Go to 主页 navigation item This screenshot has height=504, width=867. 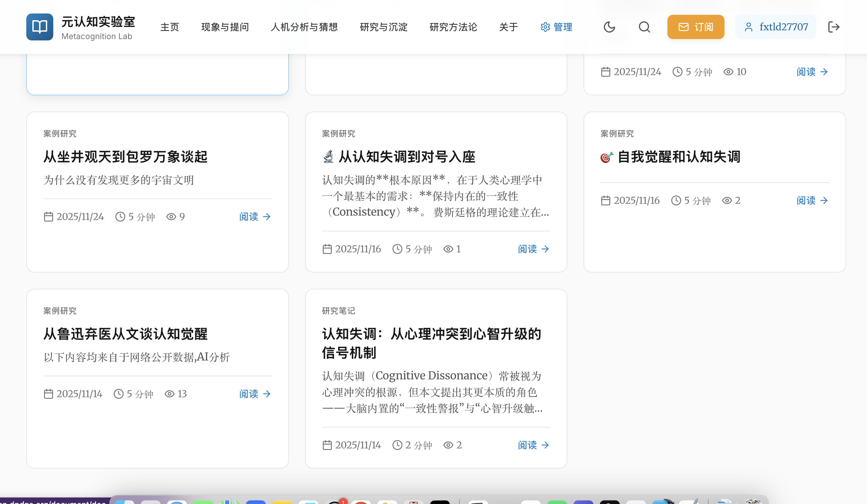170,27
